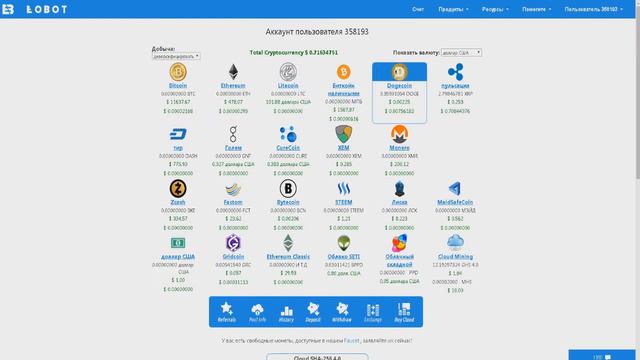Open Referrals in the blue toolbar
640x360 pixels.
pyautogui.click(x=227, y=312)
